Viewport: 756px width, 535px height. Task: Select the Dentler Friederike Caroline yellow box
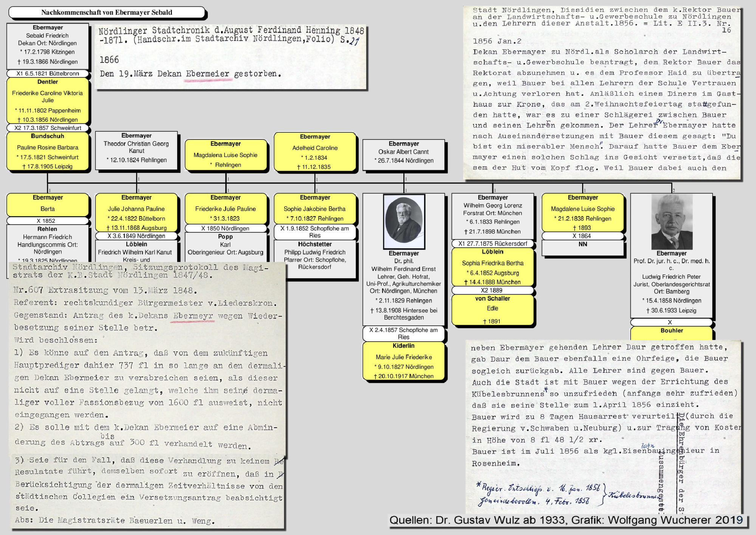(48, 100)
